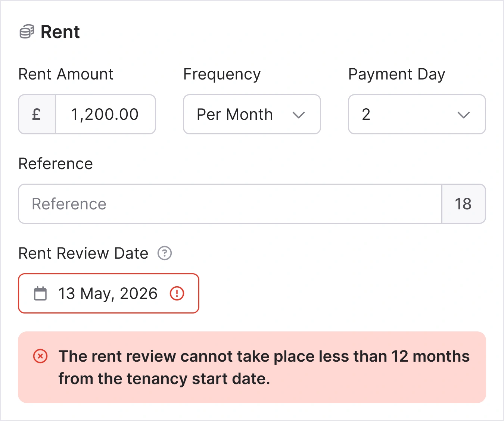This screenshot has width=504, height=421.
Task: Open the Payment Day dropdown showing 2
Action: pyautogui.click(x=417, y=114)
